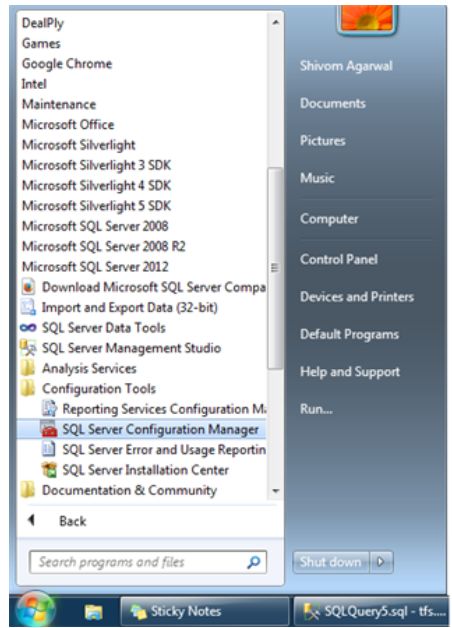Viewport: 452px width, 628px height.
Task: Open Default Programs
Action: (350, 334)
